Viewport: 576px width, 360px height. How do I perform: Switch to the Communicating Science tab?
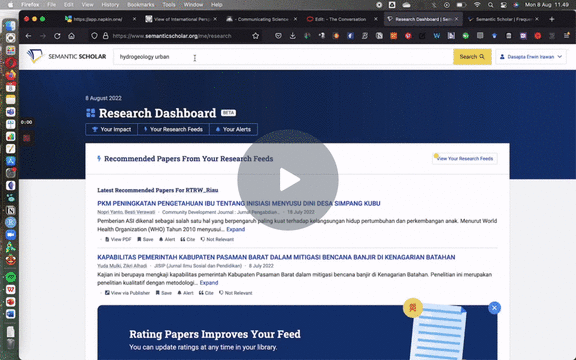[x=262, y=19]
